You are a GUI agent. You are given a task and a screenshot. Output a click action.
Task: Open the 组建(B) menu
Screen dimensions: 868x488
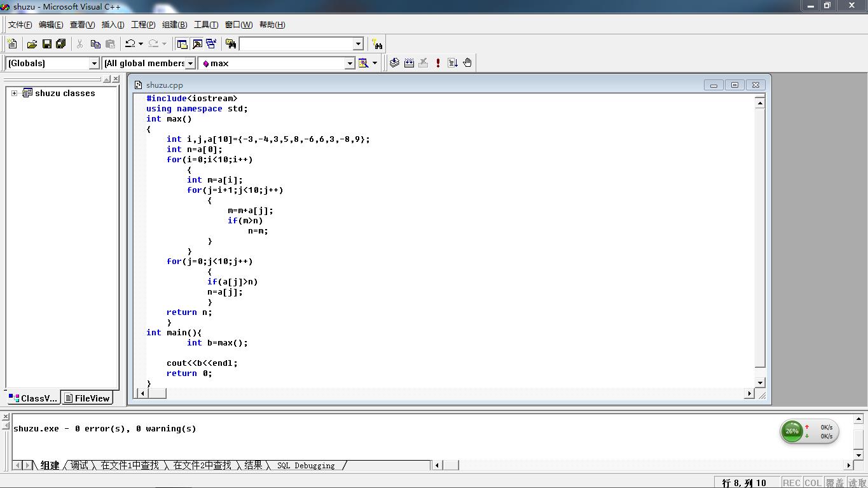point(174,25)
